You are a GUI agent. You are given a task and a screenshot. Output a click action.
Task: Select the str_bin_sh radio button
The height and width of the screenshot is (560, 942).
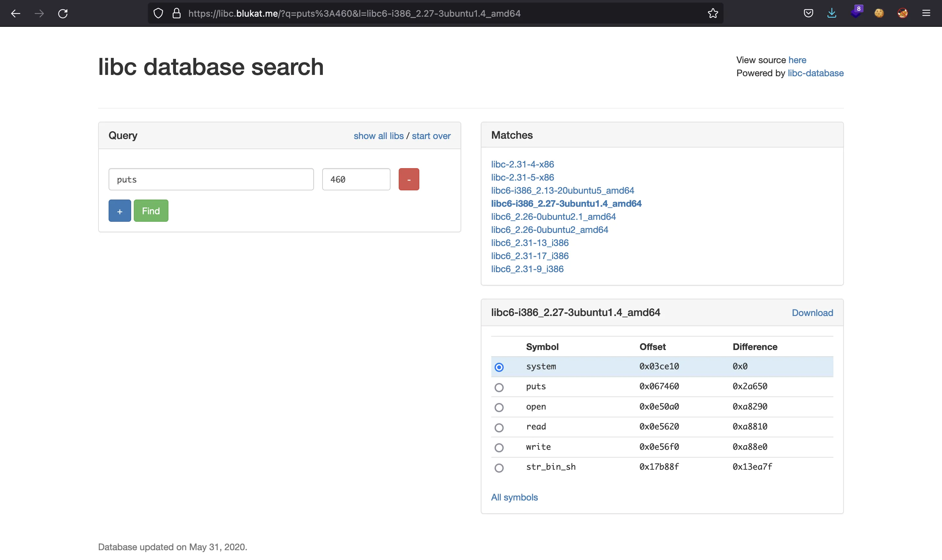point(499,468)
